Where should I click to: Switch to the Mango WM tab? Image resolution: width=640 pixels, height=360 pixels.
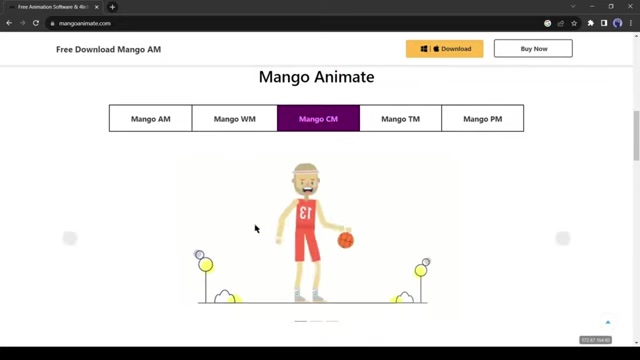pos(235,119)
